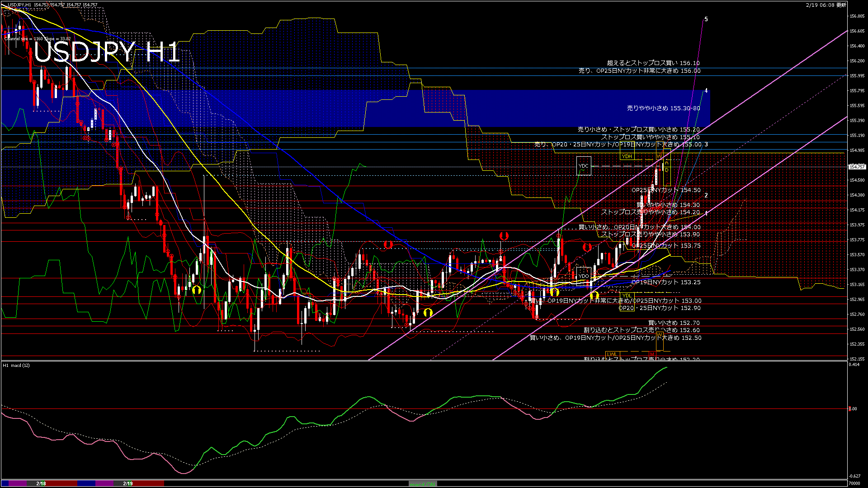Click the wave projection label 5
The width and height of the screenshot is (868, 488).
[x=706, y=19]
